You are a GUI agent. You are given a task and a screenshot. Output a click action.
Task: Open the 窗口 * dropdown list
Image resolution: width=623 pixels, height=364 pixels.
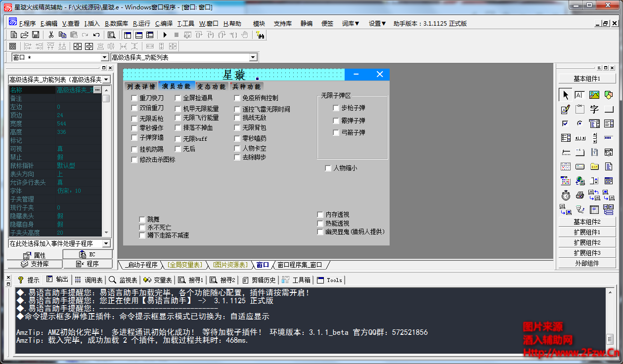point(104,58)
